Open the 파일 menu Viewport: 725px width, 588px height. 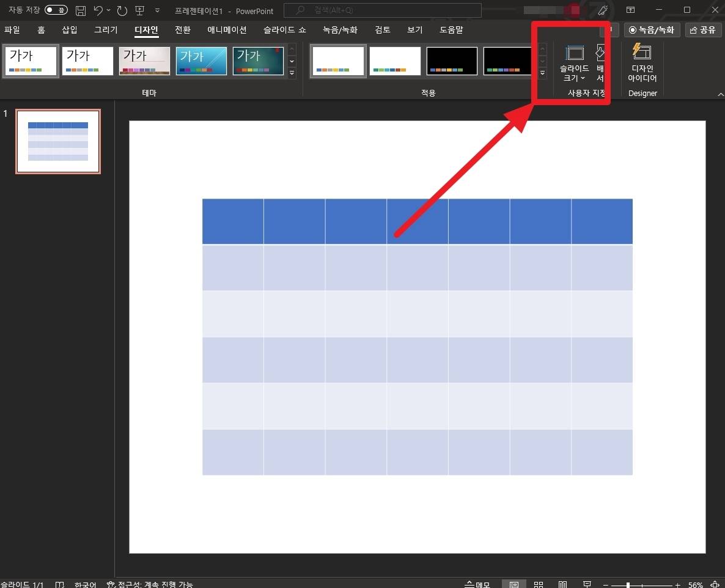[12, 30]
